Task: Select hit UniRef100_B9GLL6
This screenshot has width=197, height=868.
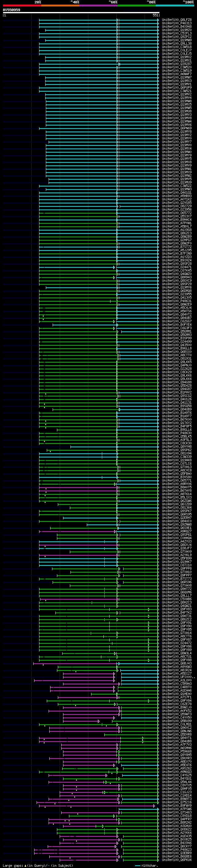Action: click(x=177, y=430)
